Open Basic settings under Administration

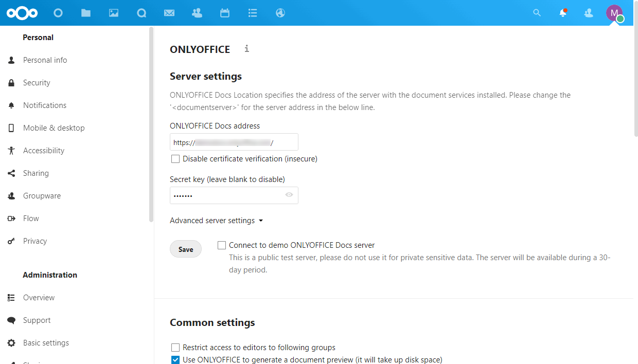click(x=46, y=343)
